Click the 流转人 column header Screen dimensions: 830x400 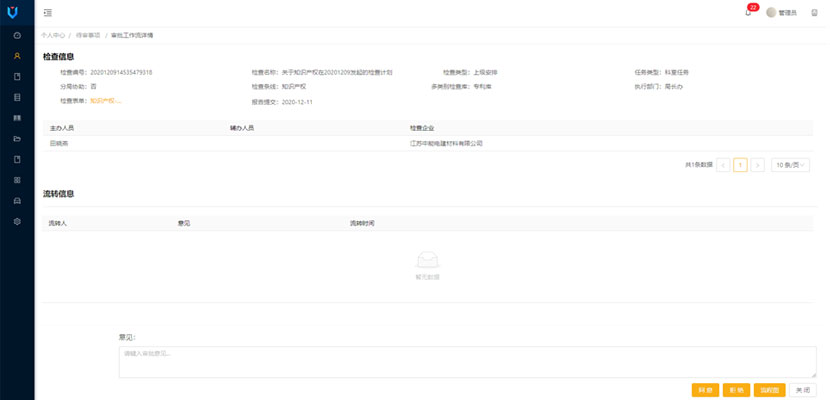tap(57, 223)
